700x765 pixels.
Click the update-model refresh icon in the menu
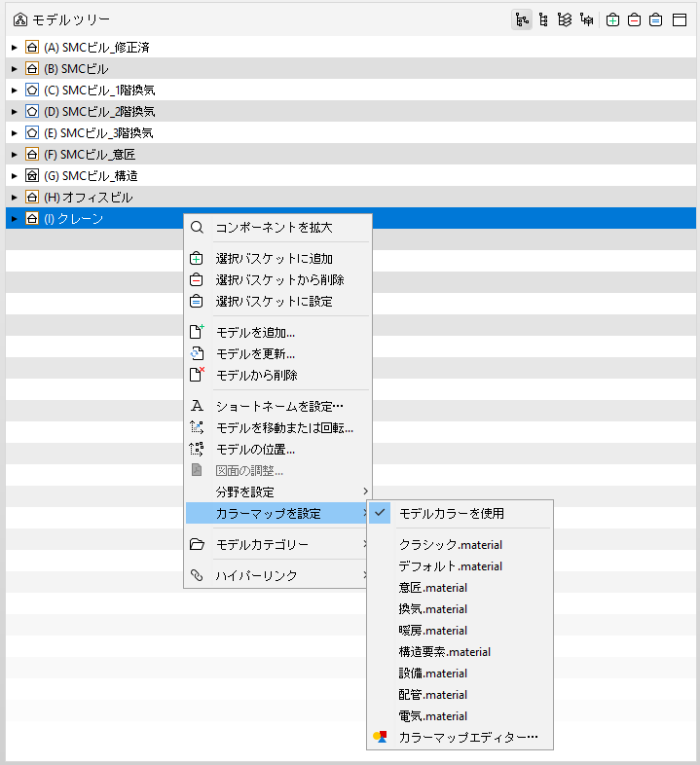[197, 353]
